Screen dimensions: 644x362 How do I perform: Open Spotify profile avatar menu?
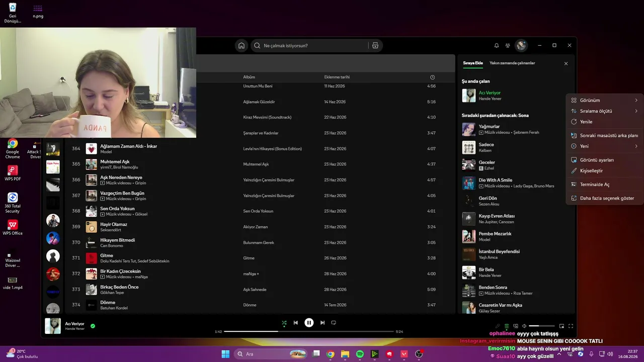521,46
